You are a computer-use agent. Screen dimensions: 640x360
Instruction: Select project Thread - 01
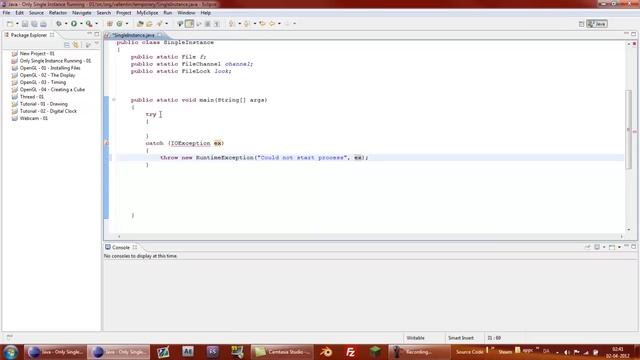tap(31, 97)
